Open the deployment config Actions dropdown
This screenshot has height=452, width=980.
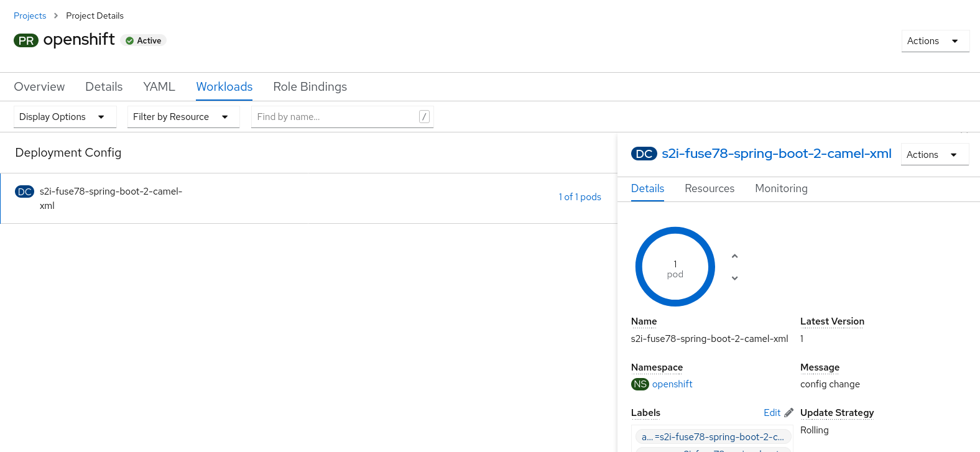935,155
